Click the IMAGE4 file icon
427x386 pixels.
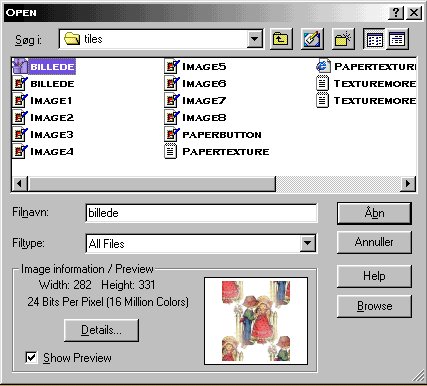[20, 151]
